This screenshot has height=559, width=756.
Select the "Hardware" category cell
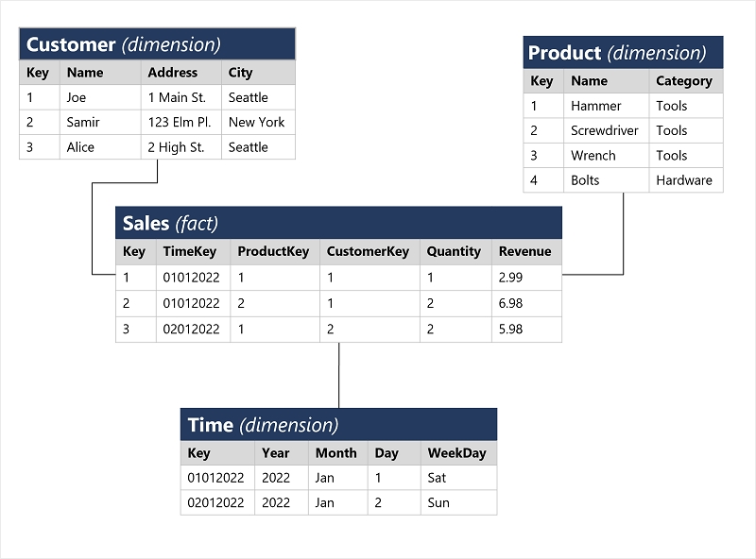click(x=684, y=180)
